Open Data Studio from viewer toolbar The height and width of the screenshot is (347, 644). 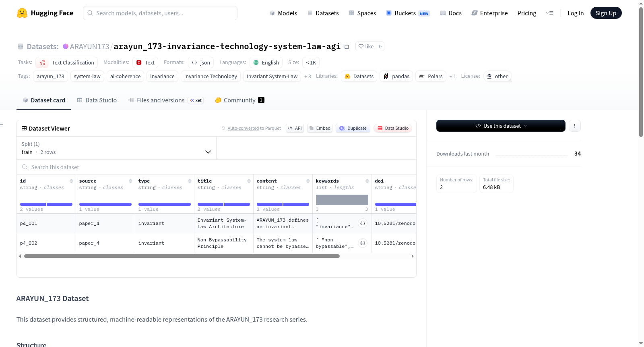pyautogui.click(x=393, y=128)
